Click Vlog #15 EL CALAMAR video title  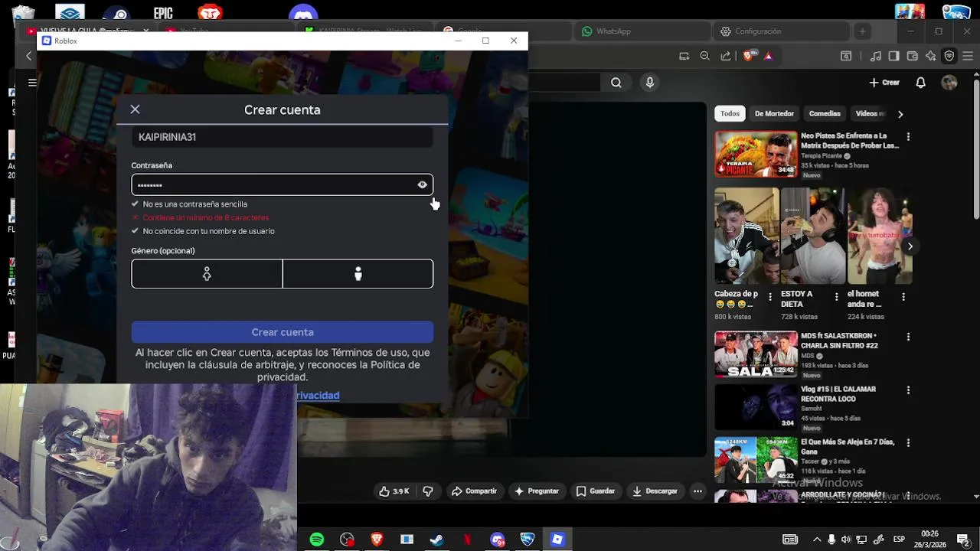(x=838, y=393)
